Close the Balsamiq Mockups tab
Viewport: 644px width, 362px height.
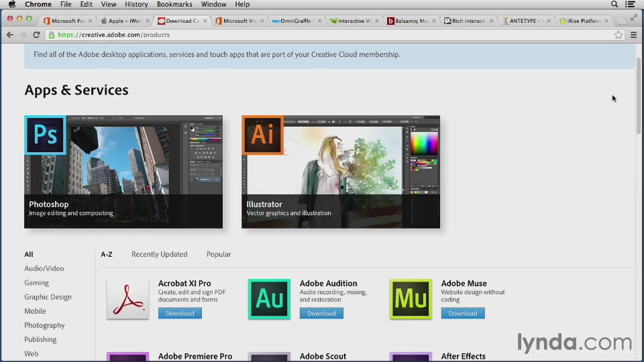pos(434,21)
